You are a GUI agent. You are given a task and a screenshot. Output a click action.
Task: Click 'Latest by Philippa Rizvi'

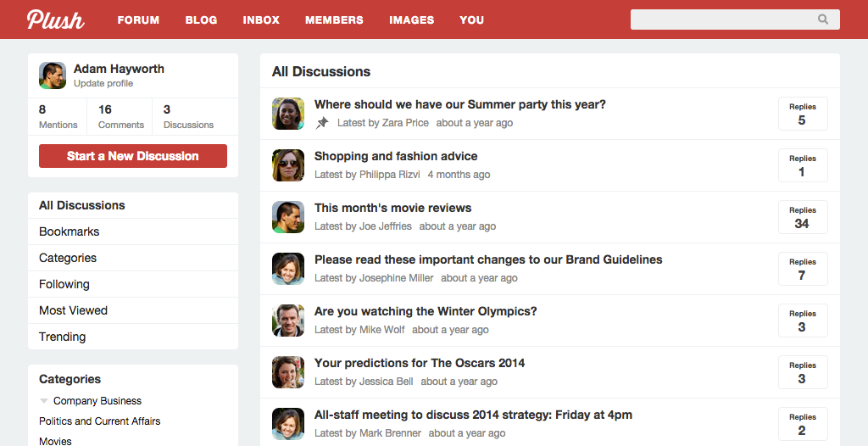pos(368,175)
